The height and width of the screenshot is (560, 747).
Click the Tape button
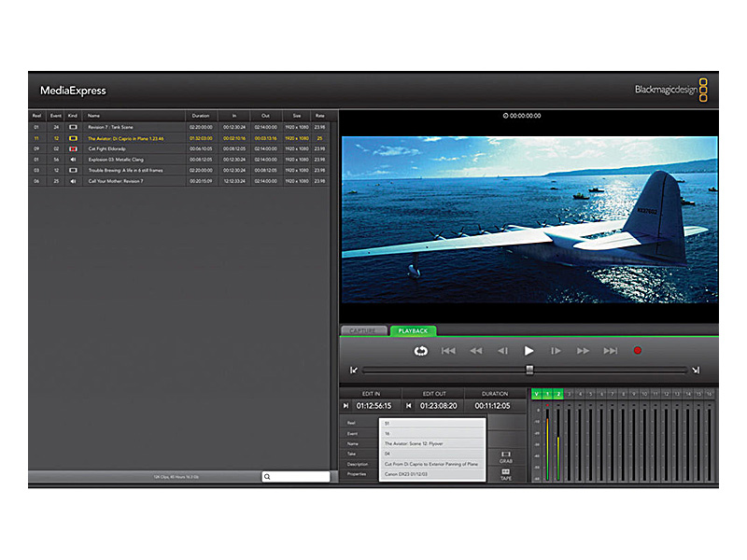tap(506, 474)
